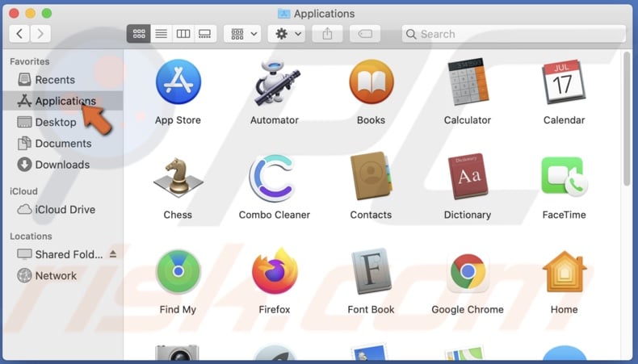Open the Chess app icon
Viewport: 638px width, 364px height.
tap(178, 178)
